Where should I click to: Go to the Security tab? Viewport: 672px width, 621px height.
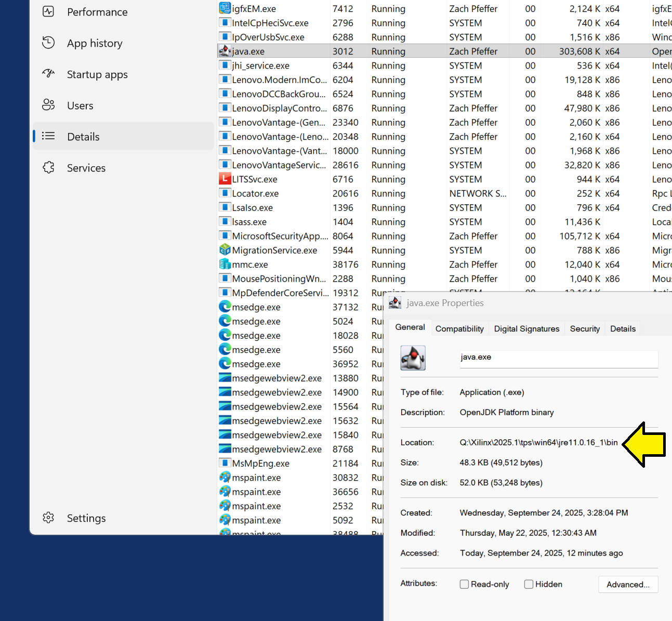pos(585,329)
